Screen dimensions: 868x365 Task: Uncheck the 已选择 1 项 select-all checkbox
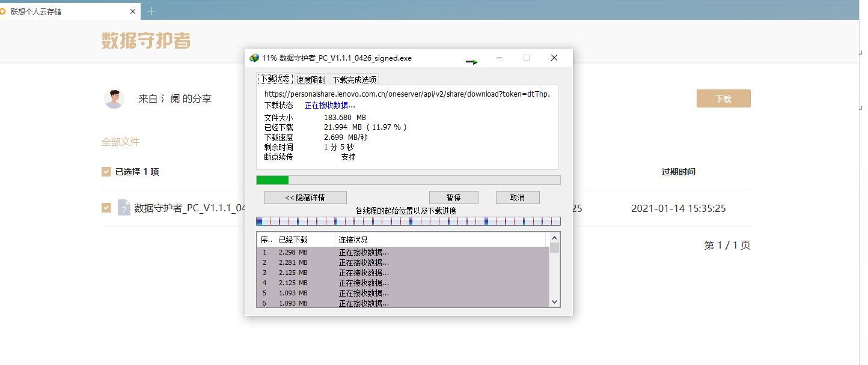pos(106,172)
